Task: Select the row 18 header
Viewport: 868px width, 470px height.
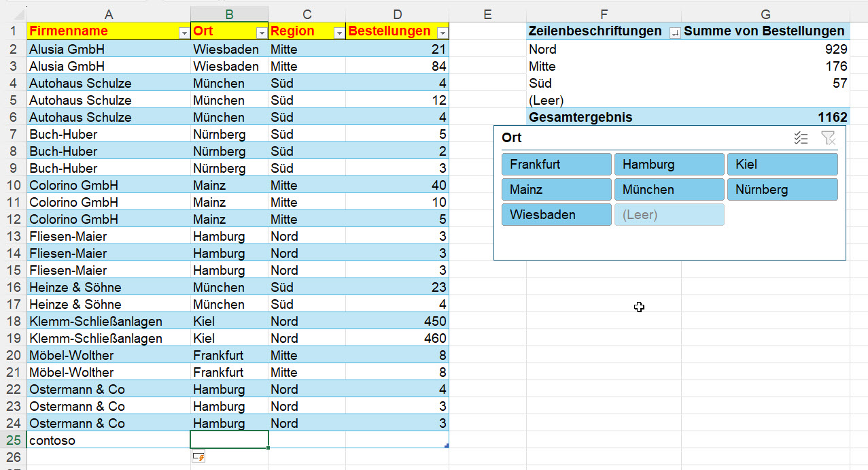Action: point(13,321)
